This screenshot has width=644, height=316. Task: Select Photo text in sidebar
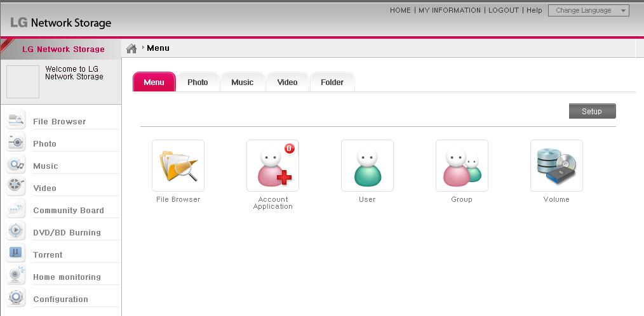[44, 143]
